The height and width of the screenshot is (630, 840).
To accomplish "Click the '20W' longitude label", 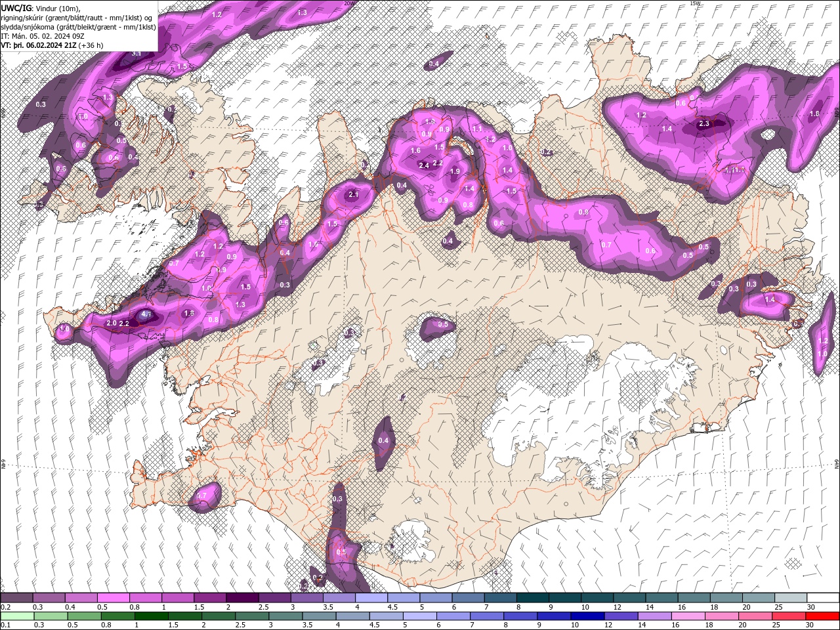I will (x=349, y=3).
